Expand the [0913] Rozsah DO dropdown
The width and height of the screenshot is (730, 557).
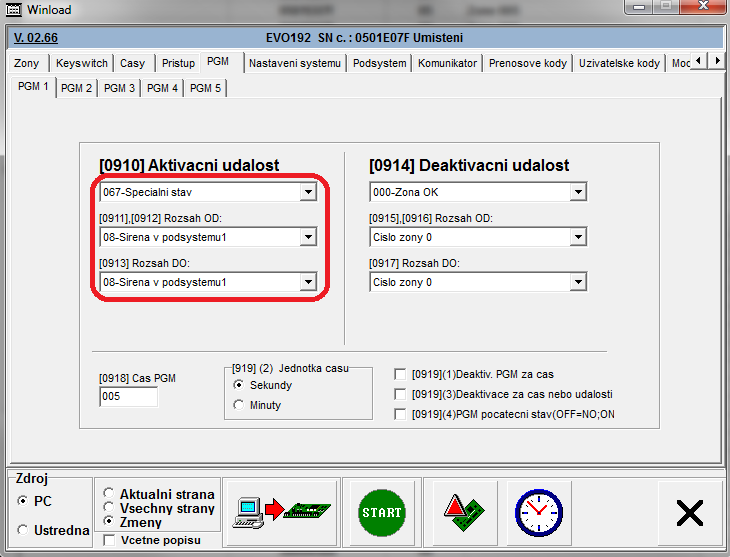tap(307, 283)
